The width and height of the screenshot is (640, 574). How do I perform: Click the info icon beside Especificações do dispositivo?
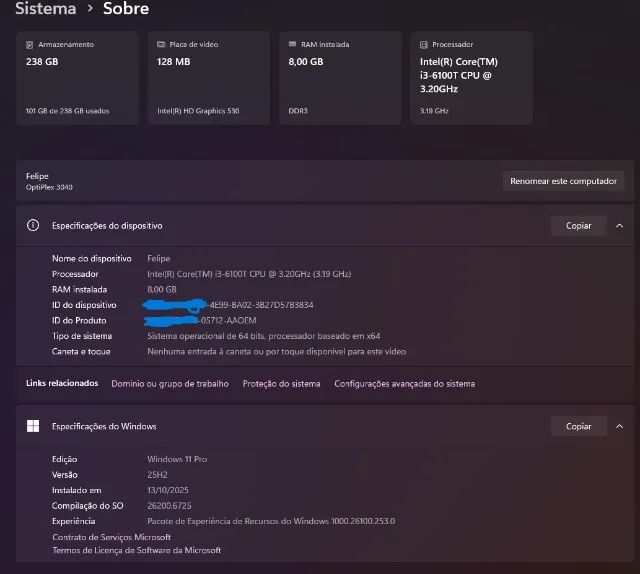pyautogui.click(x=33, y=226)
